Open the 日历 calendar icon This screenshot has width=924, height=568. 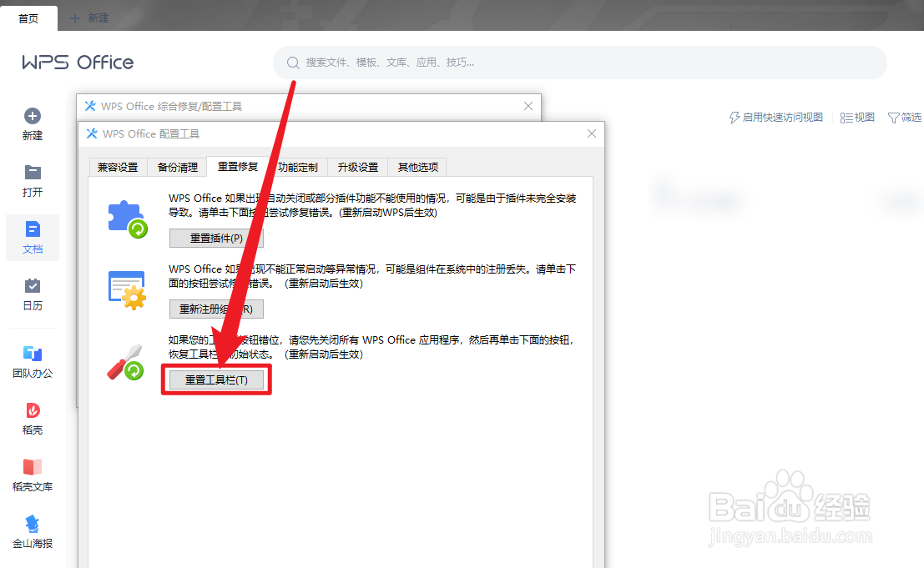[x=33, y=286]
